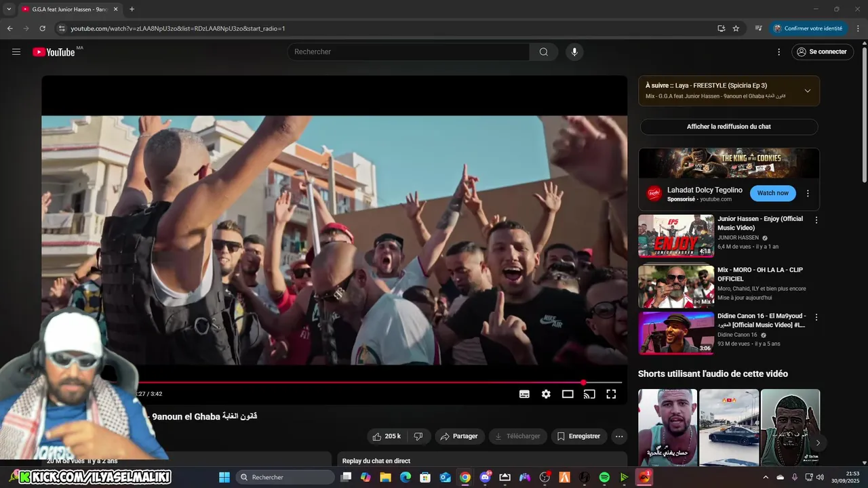Open the Short captioned حسان يغني
The width and height of the screenshot is (868, 488).
pos(667,428)
